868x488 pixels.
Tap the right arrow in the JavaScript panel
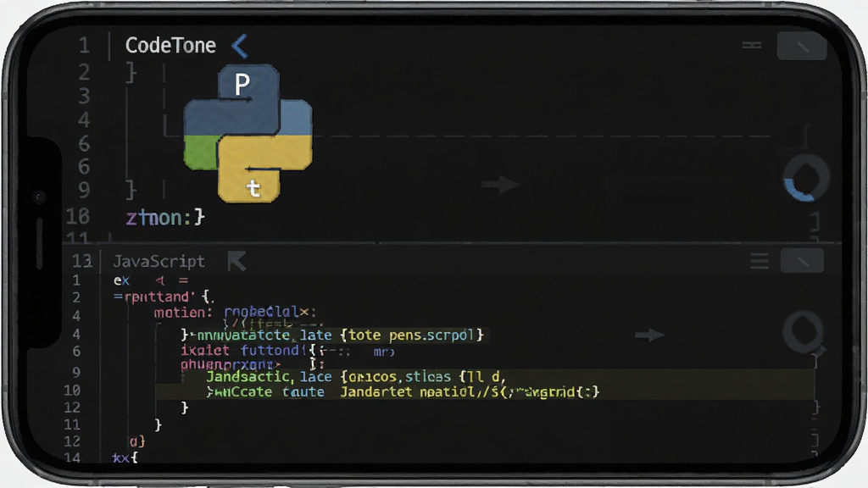point(648,335)
